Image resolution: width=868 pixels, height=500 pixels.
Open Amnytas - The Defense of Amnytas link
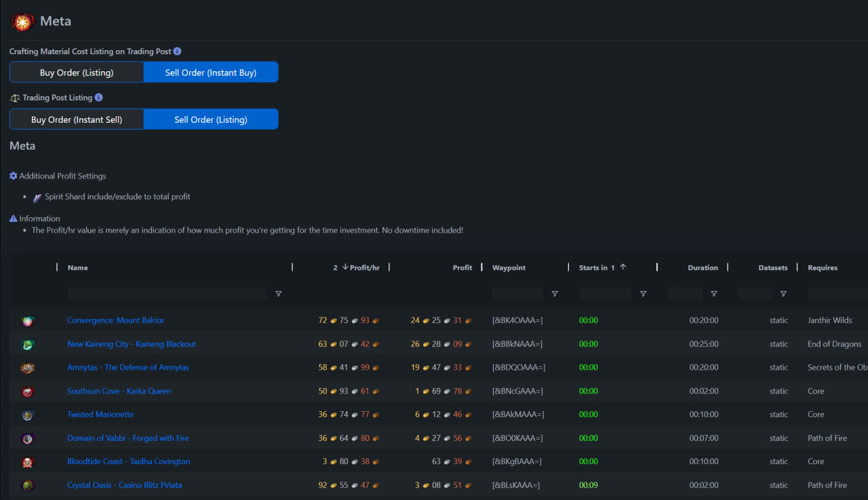[128, 368]
